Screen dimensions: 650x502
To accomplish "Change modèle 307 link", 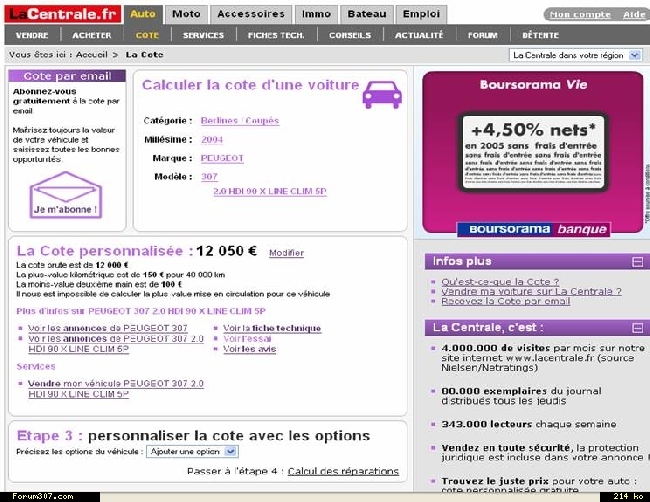I will 209,177.
